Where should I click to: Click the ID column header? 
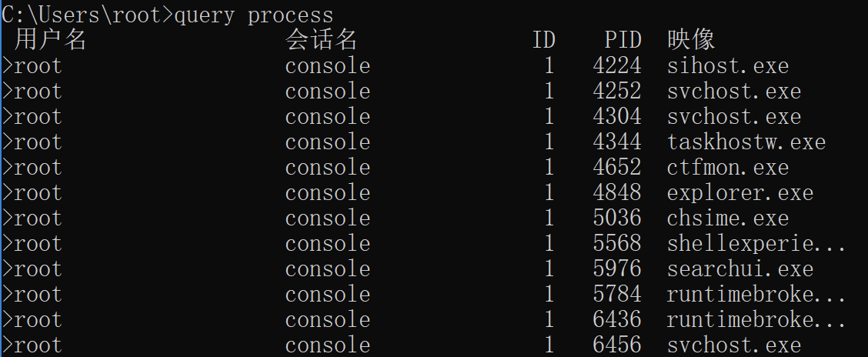[x=543, y=40]
